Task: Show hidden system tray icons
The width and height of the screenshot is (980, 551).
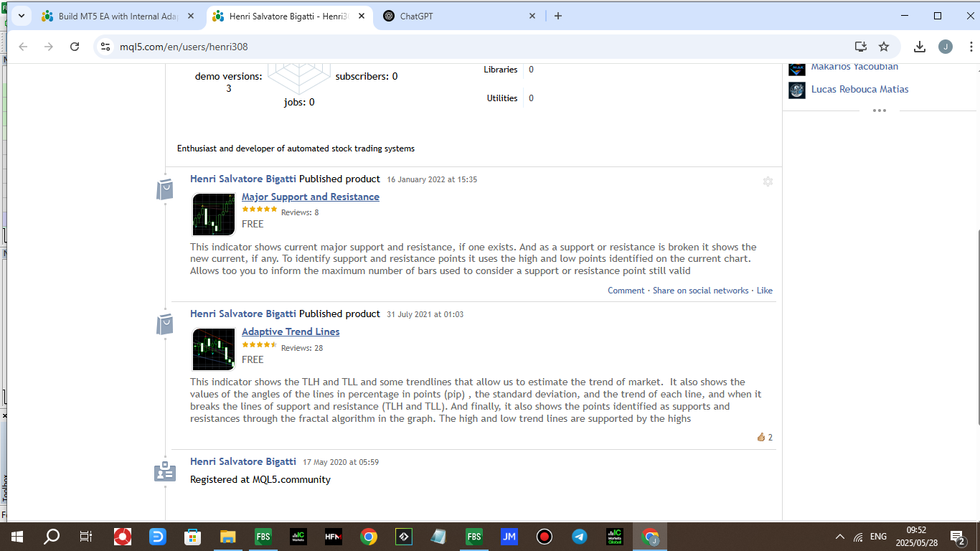Action: point(840,537)
